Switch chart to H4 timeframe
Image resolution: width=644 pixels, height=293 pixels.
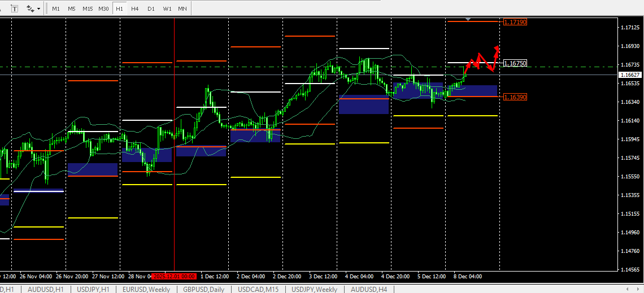click(134, 8)
